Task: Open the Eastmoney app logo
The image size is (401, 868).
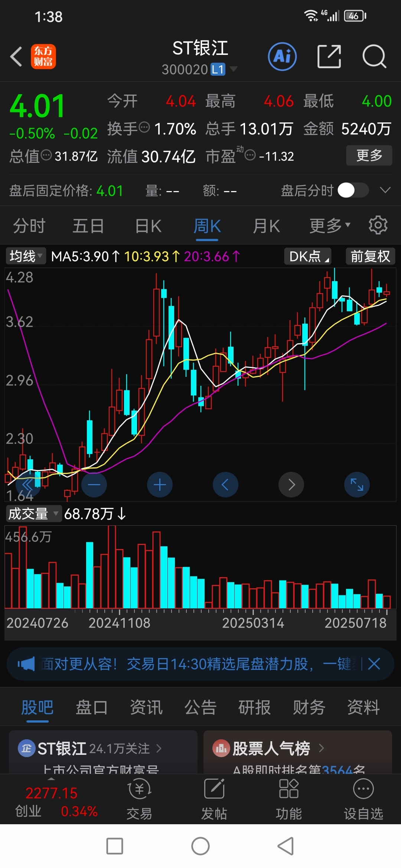Action: pos(43,57)
